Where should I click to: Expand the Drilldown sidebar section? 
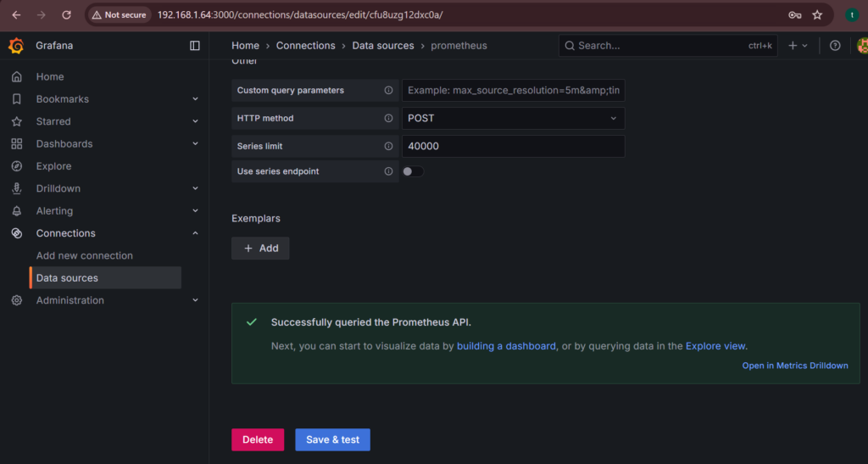click(x=195, y=188)
